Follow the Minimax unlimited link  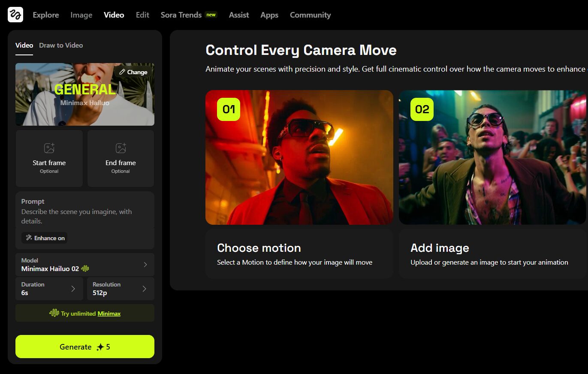pos(109,314)
